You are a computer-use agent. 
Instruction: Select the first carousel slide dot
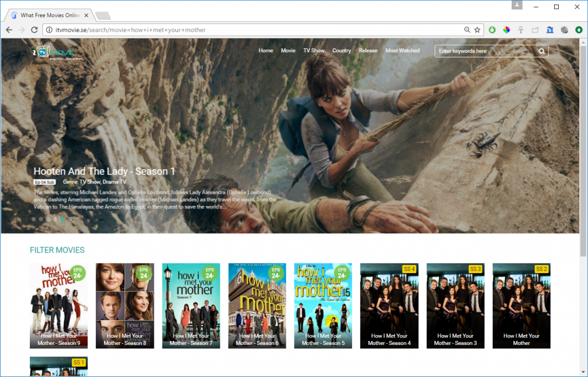click(x=34, y=219)
